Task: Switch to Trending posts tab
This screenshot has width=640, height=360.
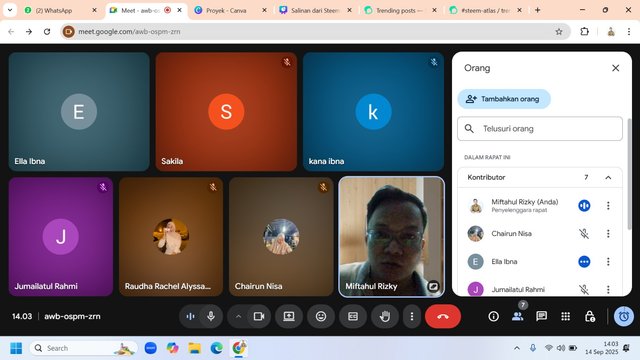Action: [x=400, y=11]
